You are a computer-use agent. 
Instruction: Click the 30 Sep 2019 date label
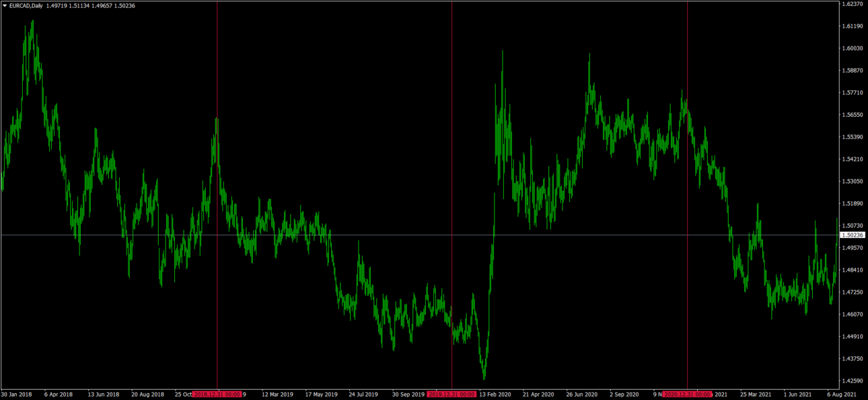coord(408,395)
